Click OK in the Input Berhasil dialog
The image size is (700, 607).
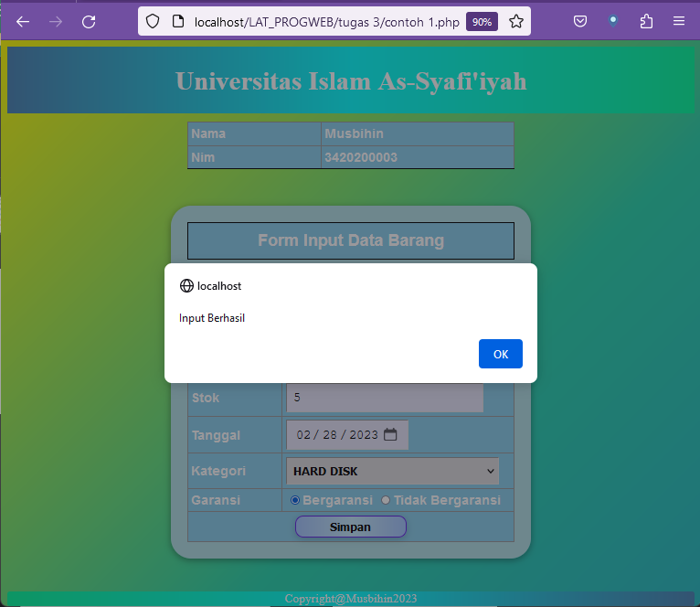501,354
